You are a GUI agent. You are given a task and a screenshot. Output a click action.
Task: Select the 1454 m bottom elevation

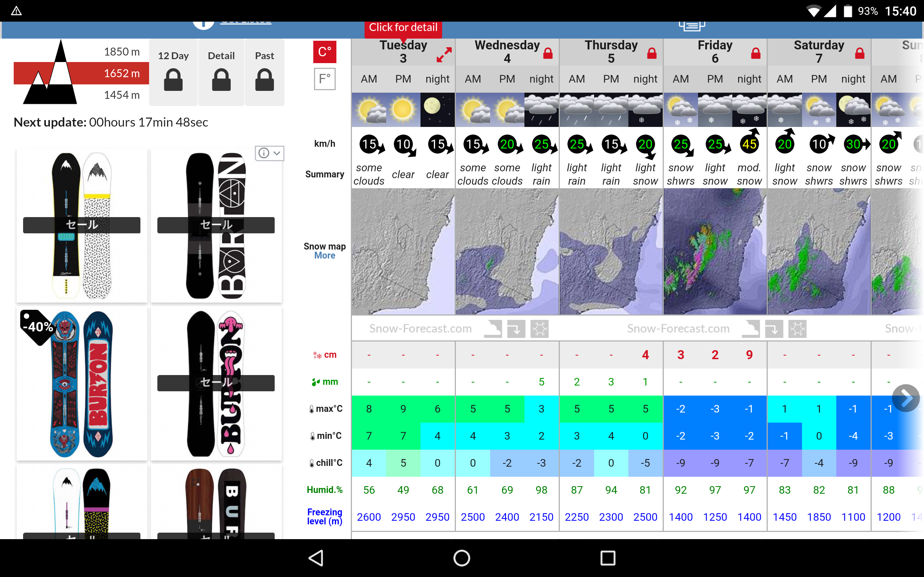coord(121,95)
